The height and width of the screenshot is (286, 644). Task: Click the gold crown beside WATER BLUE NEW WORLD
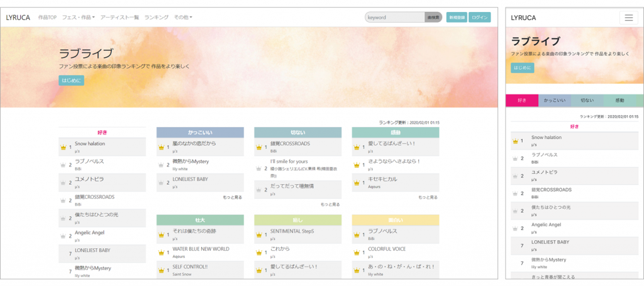[161, 252]
